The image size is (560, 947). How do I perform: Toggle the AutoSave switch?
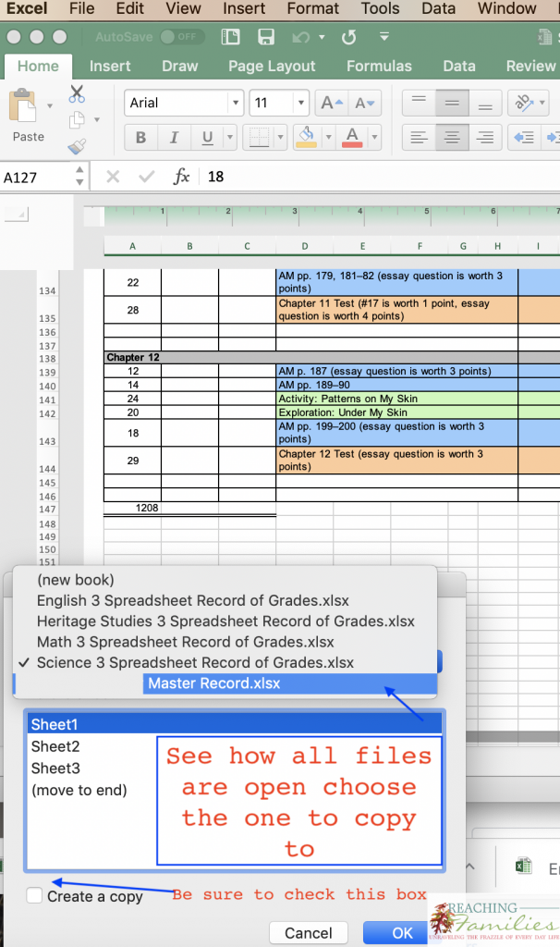182,37
